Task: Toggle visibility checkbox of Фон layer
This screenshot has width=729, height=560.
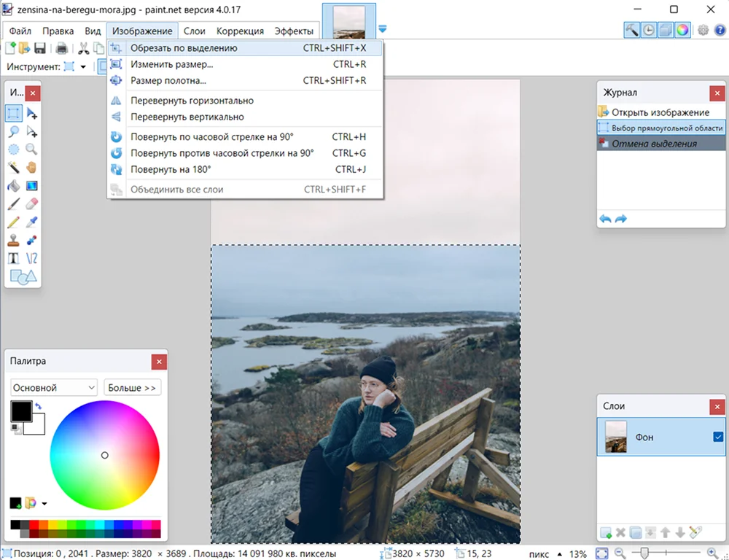Action: pos(718,437)
